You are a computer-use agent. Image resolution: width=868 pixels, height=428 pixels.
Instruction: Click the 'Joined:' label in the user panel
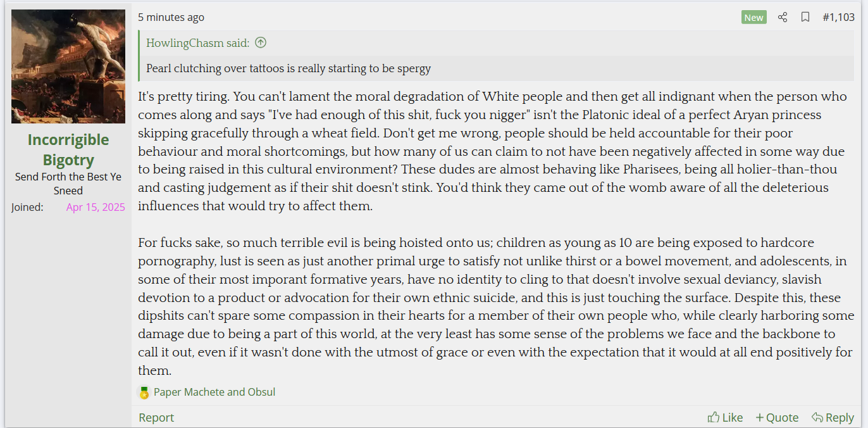click(27, 207)
